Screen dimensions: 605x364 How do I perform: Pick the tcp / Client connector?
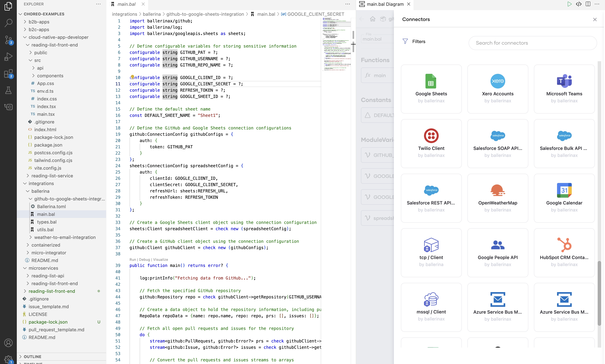coord(431,253)
